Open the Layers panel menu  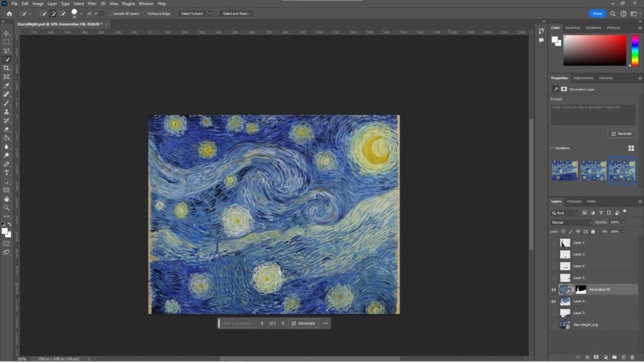[639, 201]
